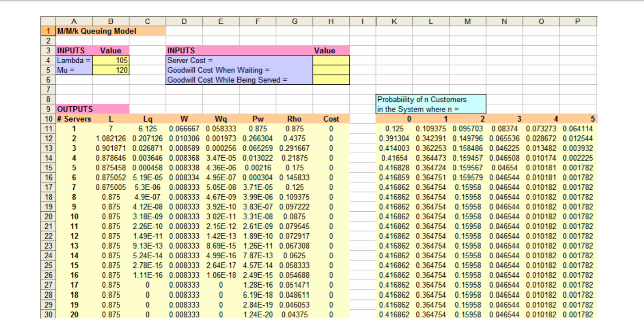Click the 'Probability of n Customers' label cell
Screen dimensions: 644x329
click(x=431, y=99)
